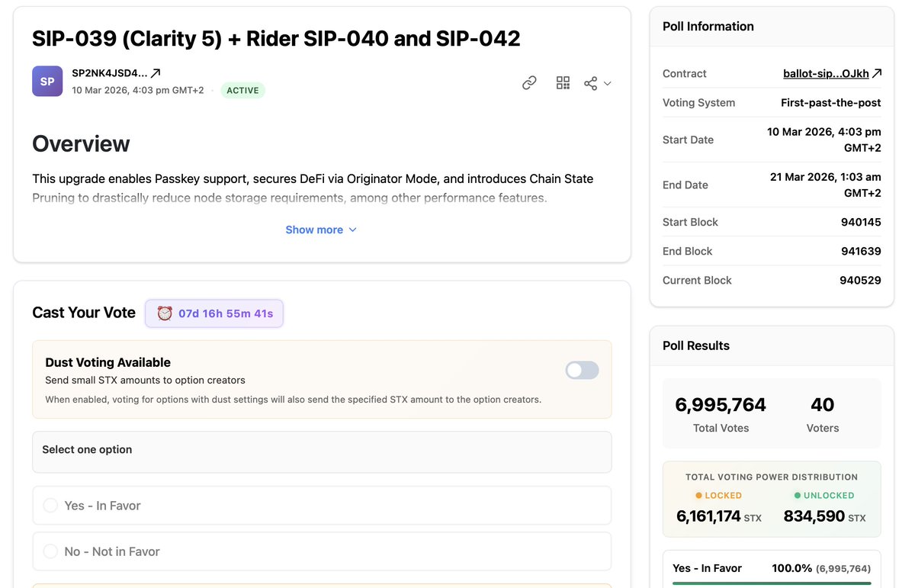Viewport: 915px width, 588px height.
Task: Click Start Block value 940145
Action: point(861,222)
